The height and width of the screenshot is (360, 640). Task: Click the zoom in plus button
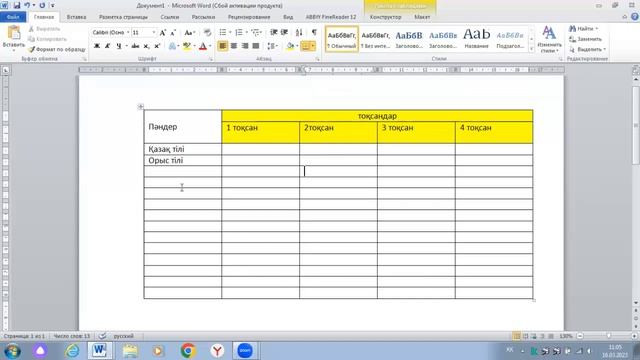634,336
